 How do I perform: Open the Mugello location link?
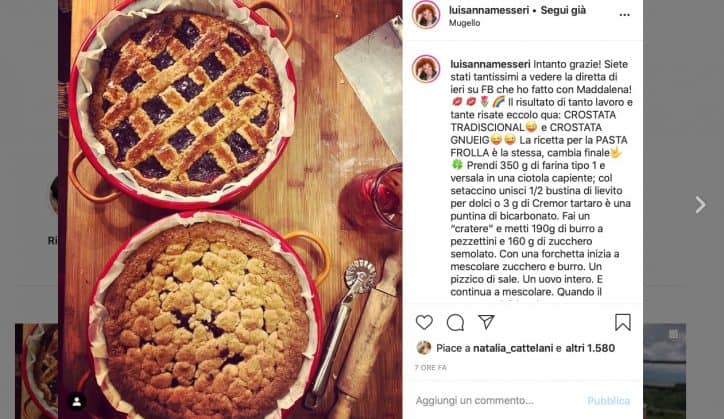point(464,23)
